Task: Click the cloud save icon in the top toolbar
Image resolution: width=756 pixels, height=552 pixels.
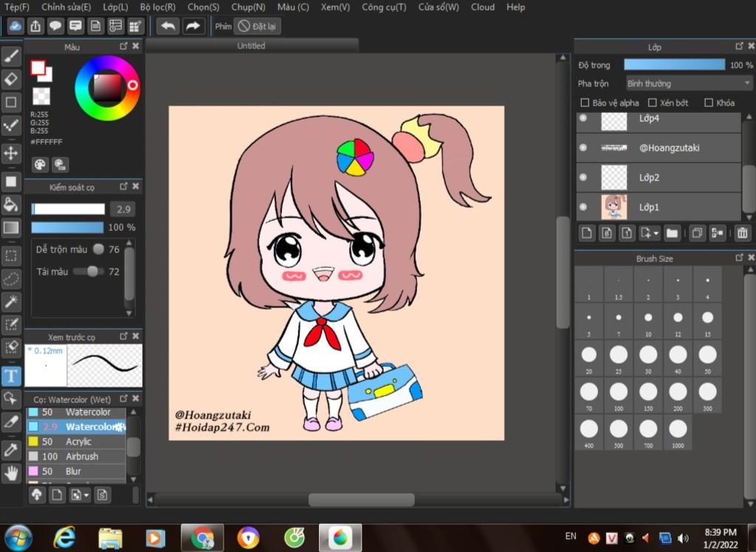Action: (x=15, y=26)
